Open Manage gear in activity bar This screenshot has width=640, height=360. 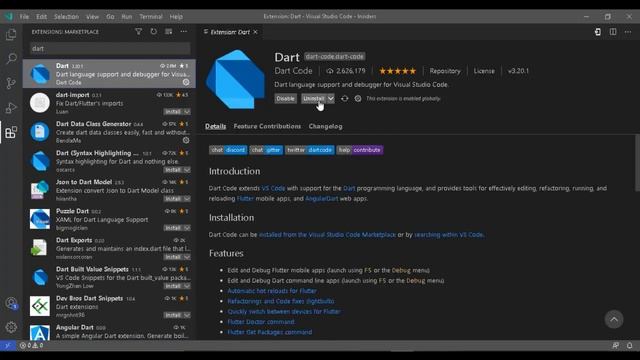tap(11, 327)
